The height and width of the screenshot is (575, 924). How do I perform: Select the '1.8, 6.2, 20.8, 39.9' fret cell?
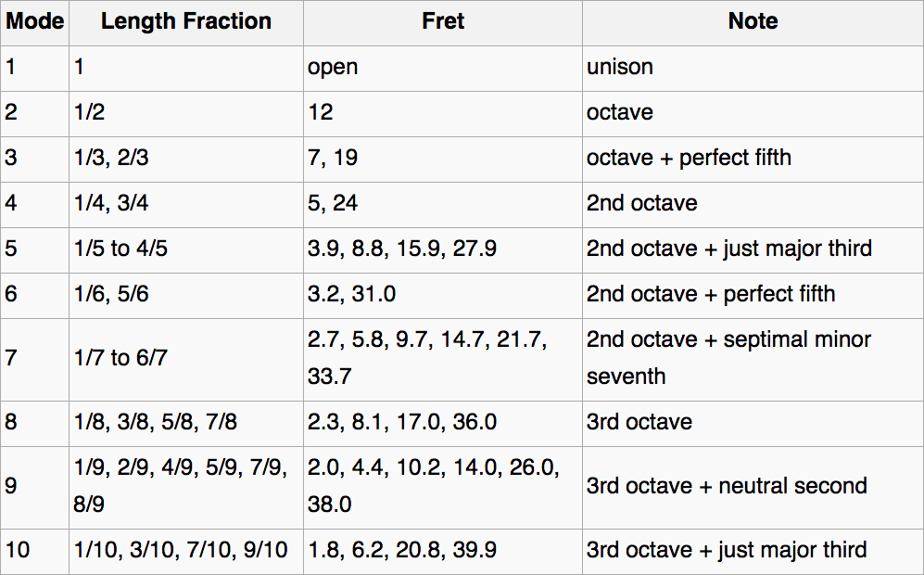click(x=443, y=552)
